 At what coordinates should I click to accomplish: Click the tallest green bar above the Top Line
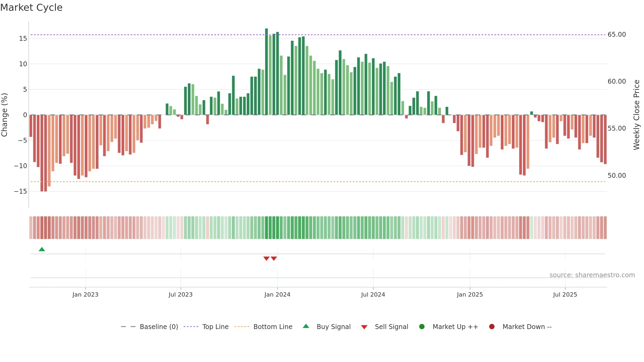click(x=266, y=72)
